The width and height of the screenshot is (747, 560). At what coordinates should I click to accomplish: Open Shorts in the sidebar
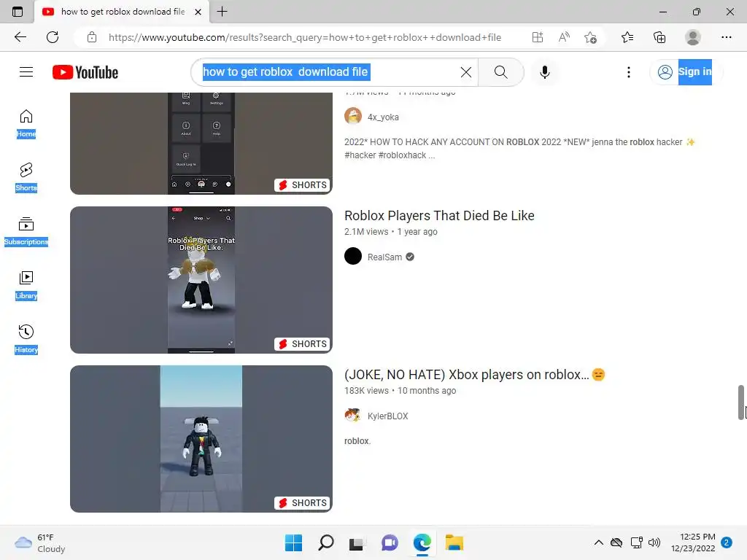[x=26, y=177]
